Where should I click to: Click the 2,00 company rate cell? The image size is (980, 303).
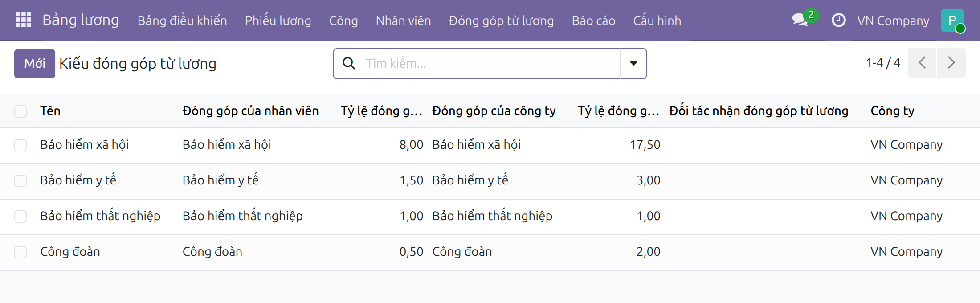click(x=649, y=252)
